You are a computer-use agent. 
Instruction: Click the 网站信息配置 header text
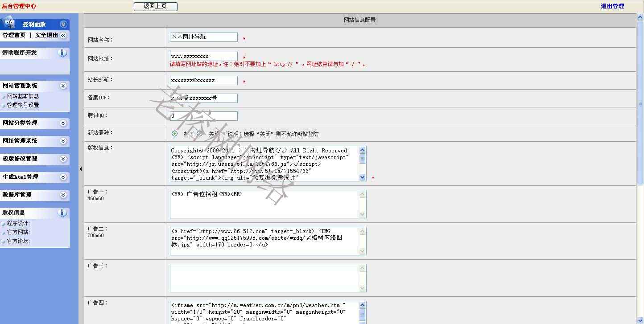coord(359,20)
